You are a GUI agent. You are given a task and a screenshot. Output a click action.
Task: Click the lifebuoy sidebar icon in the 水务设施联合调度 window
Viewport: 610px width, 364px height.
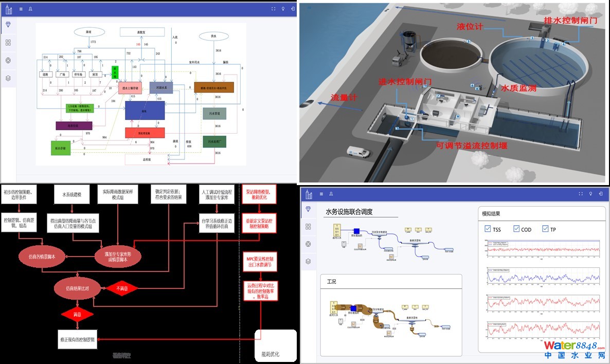click(308, 244)
